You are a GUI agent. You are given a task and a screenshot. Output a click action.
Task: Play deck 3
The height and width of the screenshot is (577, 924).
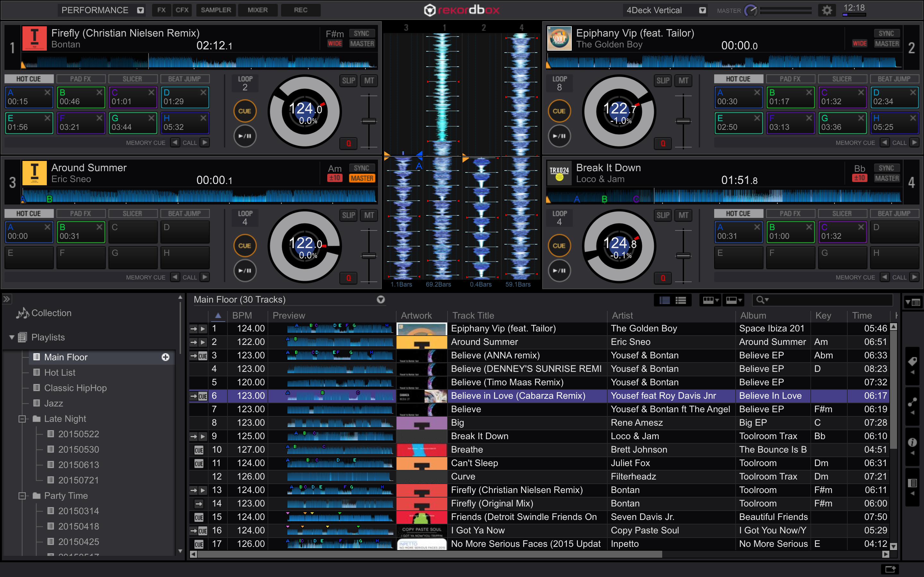point(245,271)
